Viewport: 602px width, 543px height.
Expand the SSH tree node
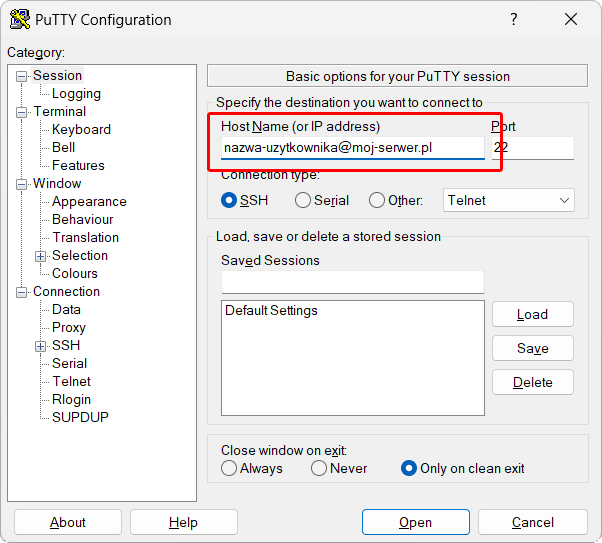41,346
